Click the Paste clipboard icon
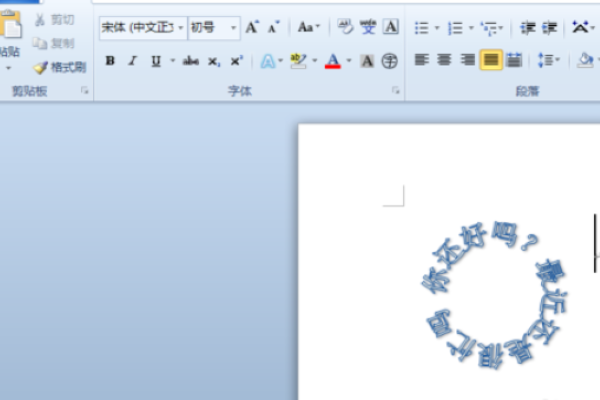 coord(11,24)
